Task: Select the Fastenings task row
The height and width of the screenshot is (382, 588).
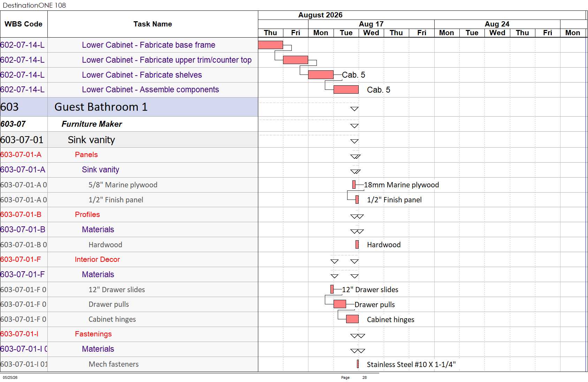Action: [129, 334]
